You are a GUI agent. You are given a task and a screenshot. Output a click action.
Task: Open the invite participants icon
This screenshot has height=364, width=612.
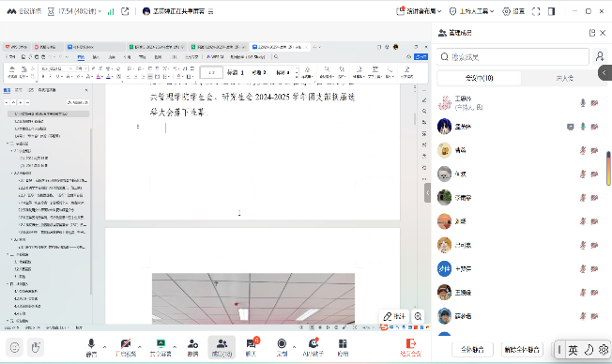[192, 347]
